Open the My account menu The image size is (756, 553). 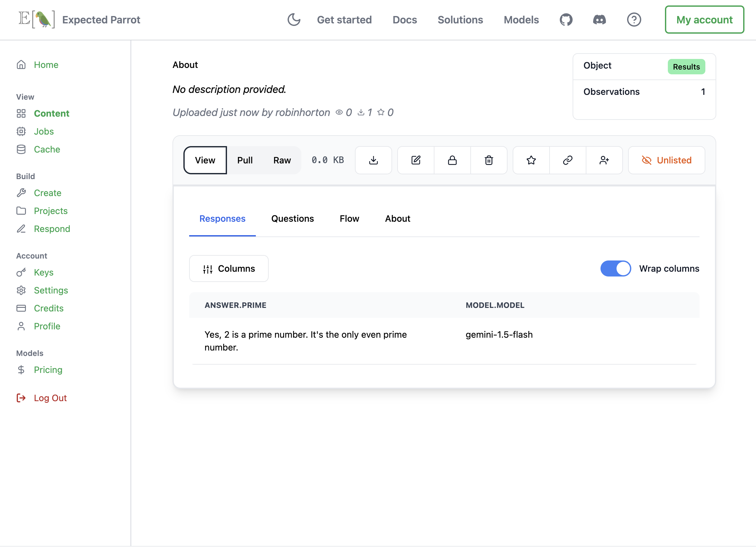coord(704,20)
